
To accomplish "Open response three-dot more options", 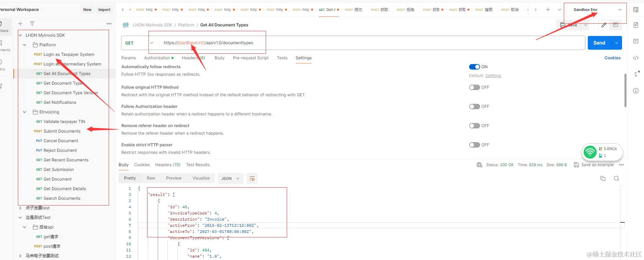I will pos(621,165).
